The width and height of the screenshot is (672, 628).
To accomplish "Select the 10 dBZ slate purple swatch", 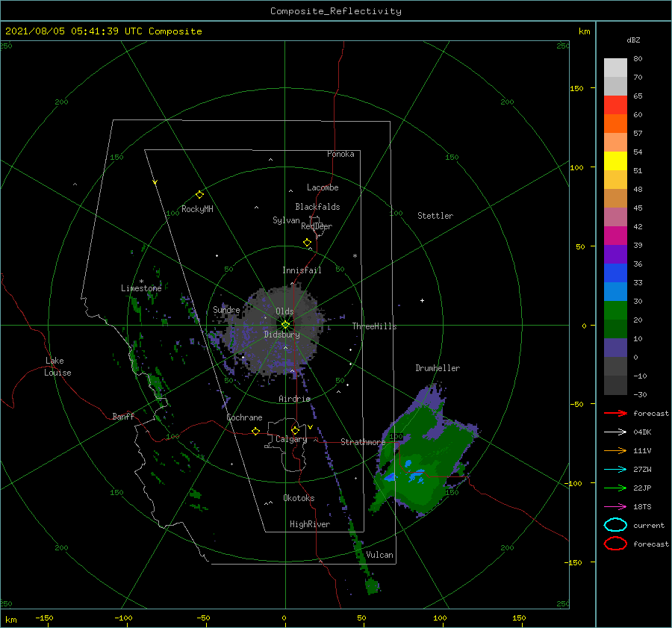I will point(615,348).
